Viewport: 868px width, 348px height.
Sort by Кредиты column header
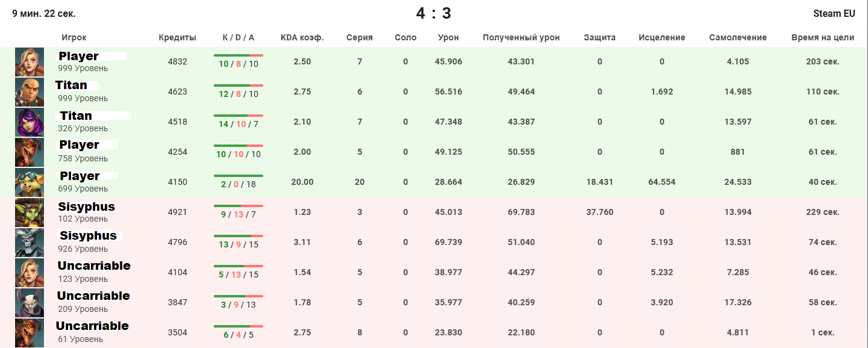[x=178, y=37]
